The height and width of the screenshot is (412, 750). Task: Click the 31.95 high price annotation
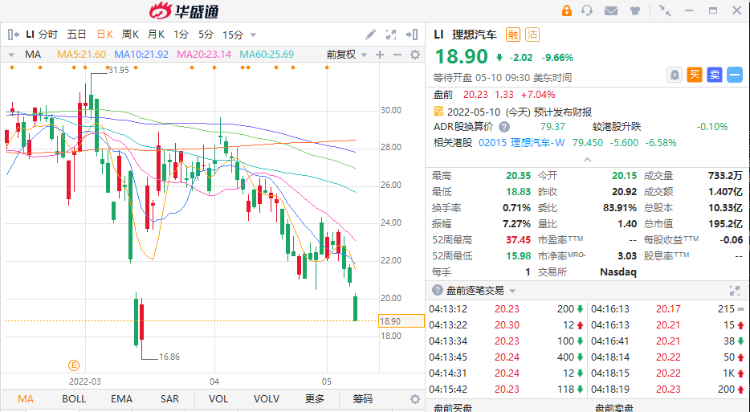pos(119,70)
